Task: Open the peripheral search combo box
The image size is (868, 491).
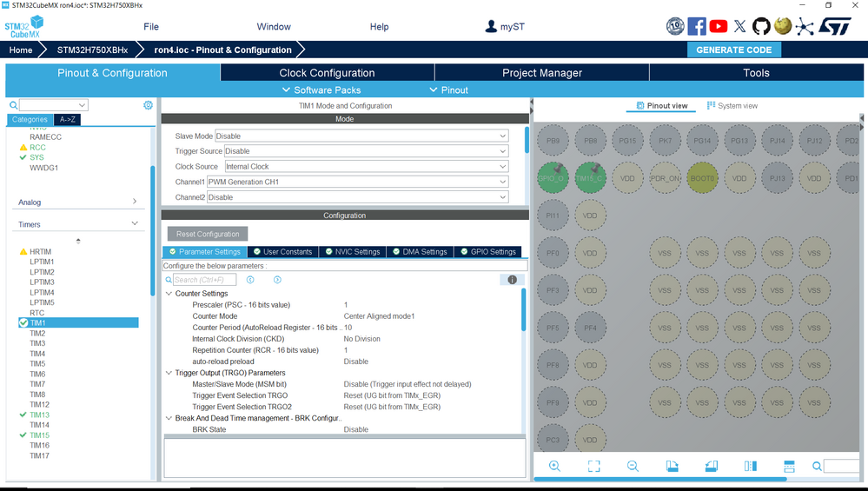Action: [54, 104]
